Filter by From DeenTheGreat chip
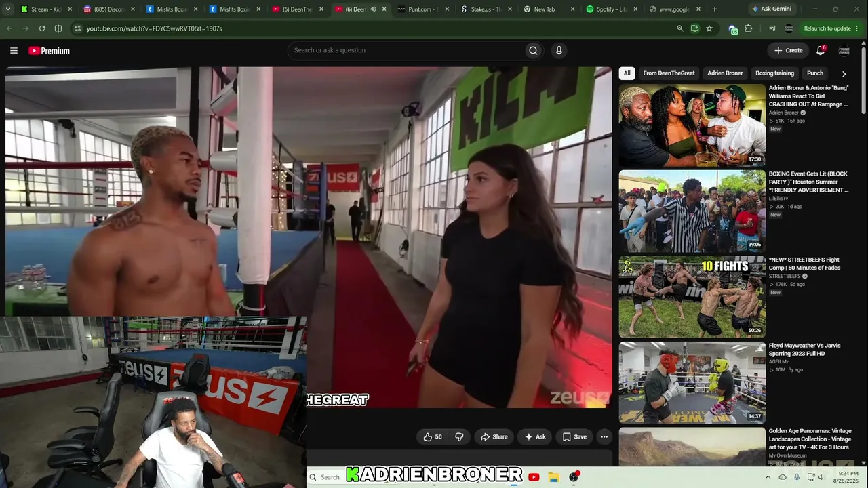The width and height of the screenshot is (868, 488). 669,73
